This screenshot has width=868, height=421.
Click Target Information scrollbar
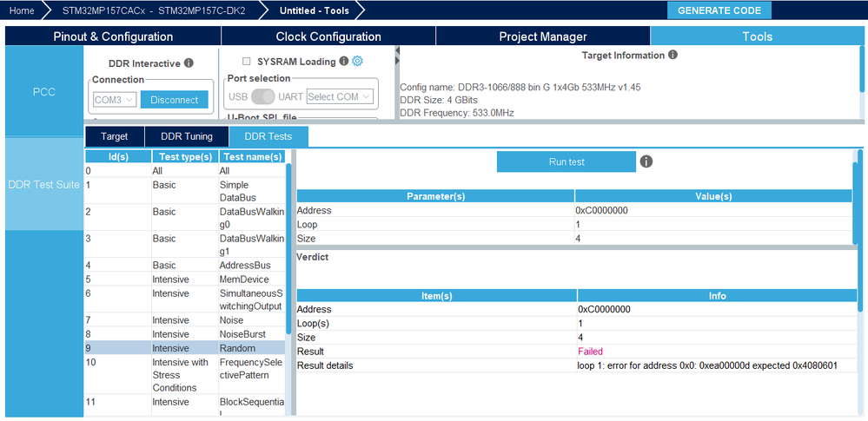(x=861, y=69)
